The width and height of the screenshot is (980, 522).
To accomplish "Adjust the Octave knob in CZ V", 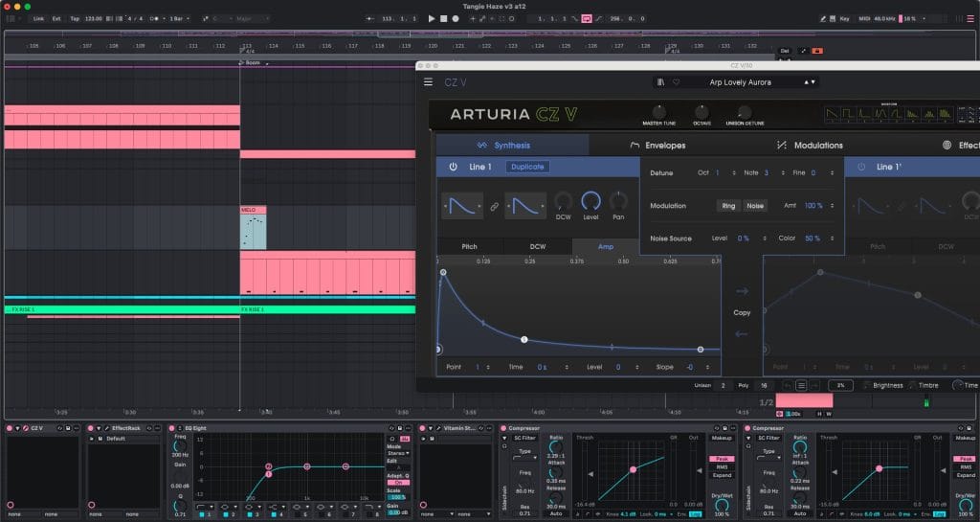I will pyautogui.click(x=702, y=112).
